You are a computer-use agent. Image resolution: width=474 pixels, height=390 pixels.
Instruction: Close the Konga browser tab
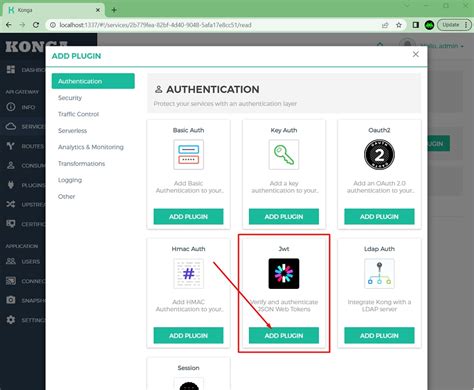tap(98, 10)
